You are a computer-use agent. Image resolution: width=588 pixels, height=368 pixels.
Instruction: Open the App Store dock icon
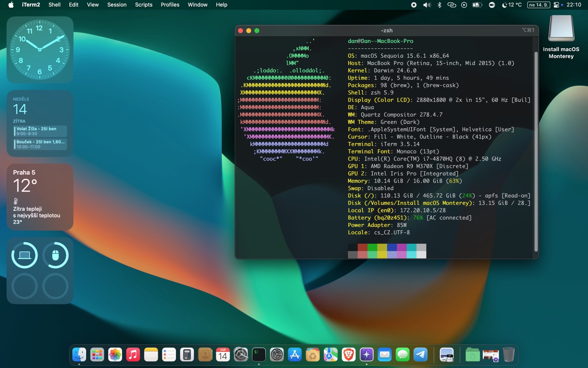(295, 354)
